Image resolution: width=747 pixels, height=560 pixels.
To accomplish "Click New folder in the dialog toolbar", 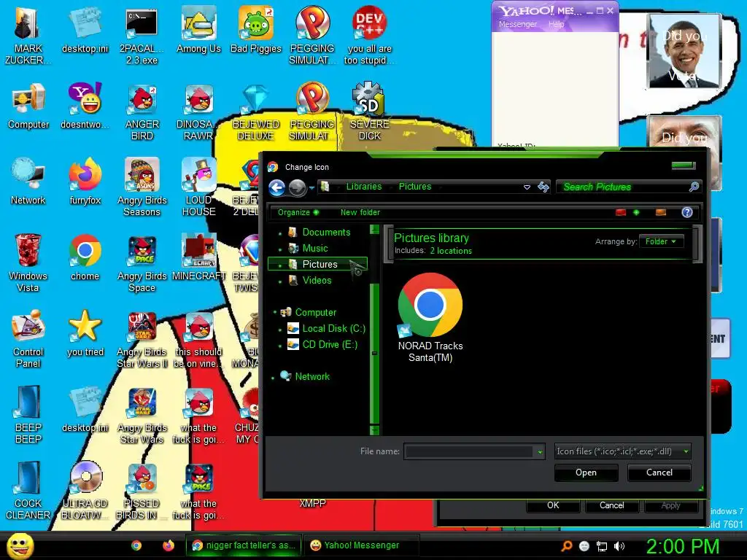I will (x=360, y=212).
